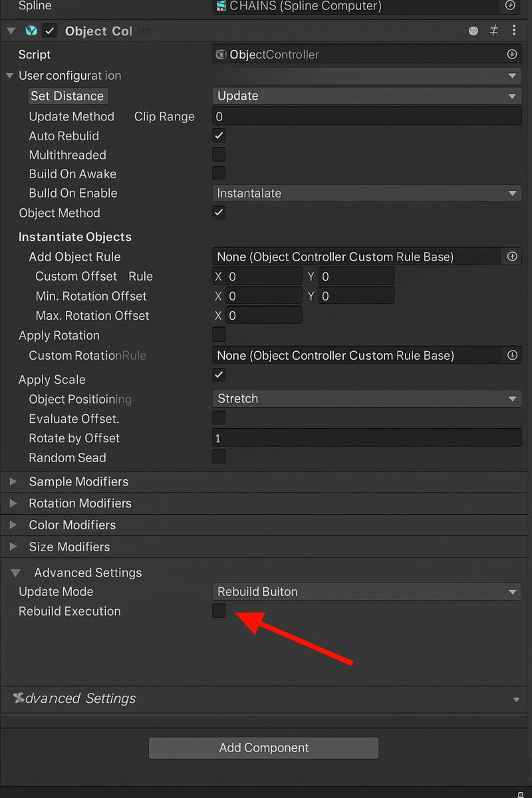Expand the Size Modifiers section
This screenshot has width=532, height=798.
point(13,547)
